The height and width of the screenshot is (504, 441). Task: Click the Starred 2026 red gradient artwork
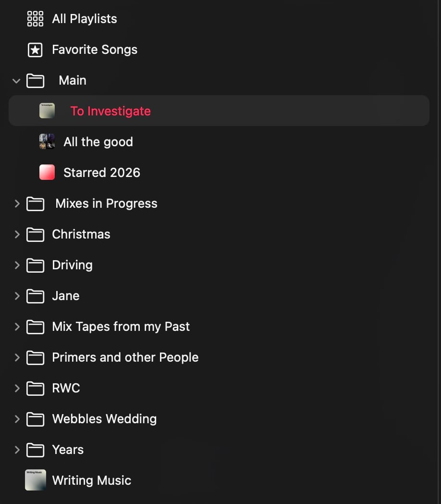point(47,173)
